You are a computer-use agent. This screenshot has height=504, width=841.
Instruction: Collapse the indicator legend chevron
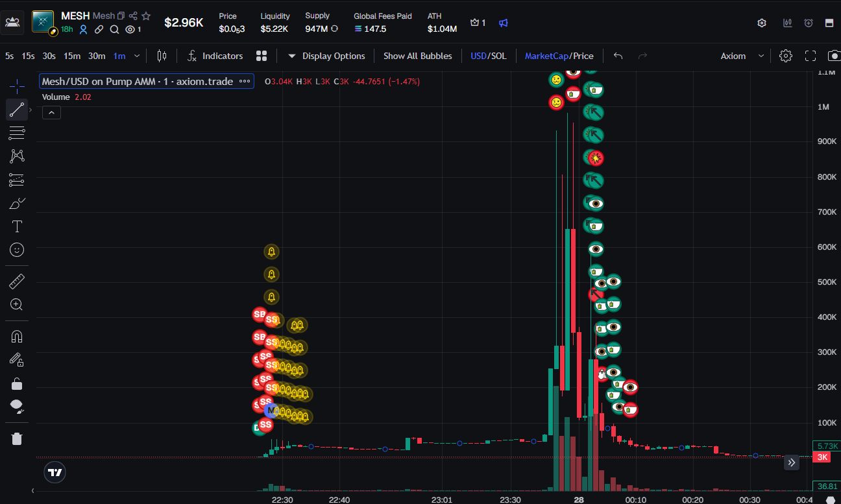[51, 113]
